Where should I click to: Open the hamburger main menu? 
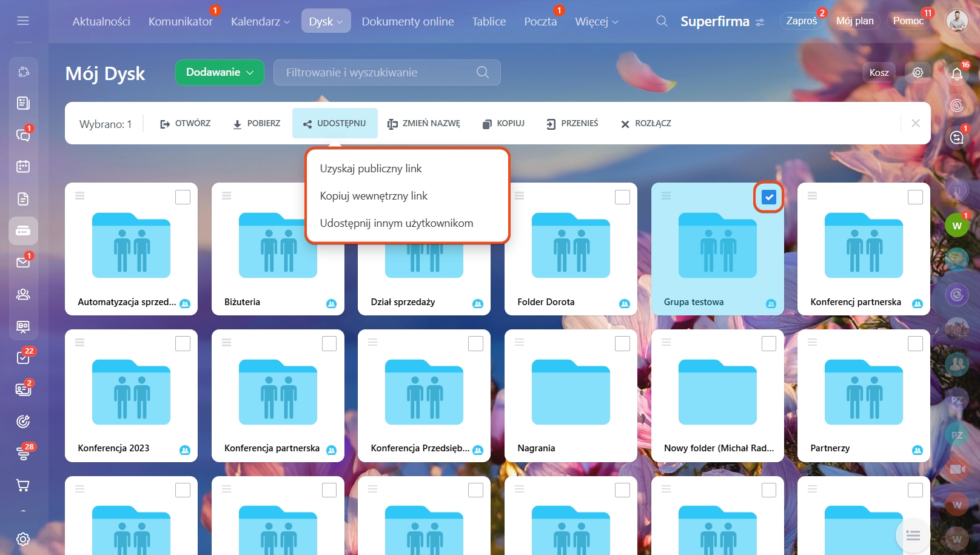pos(23,21)
